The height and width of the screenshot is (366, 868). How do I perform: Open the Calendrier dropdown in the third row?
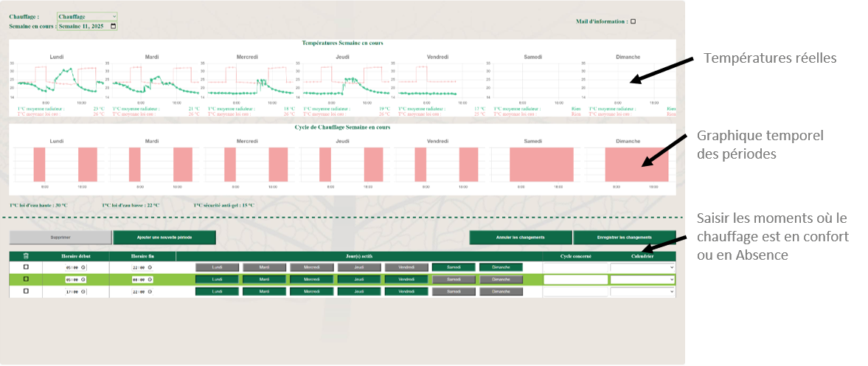(x=642, y=291)
